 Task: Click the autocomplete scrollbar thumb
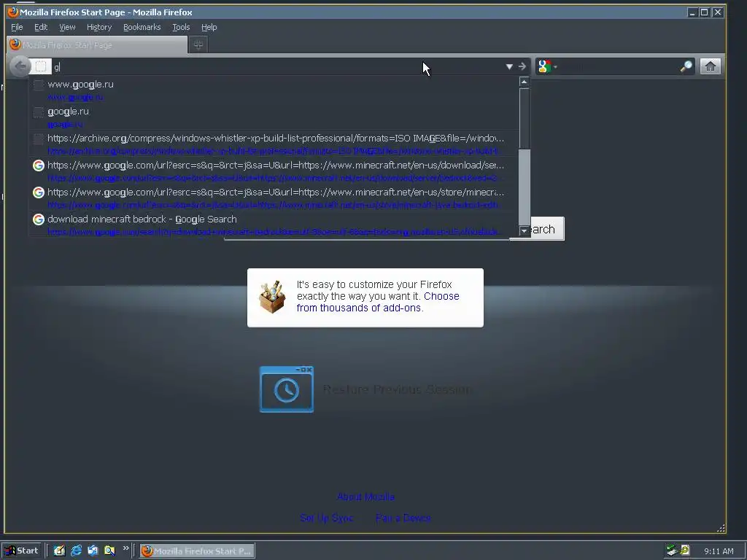524,187
